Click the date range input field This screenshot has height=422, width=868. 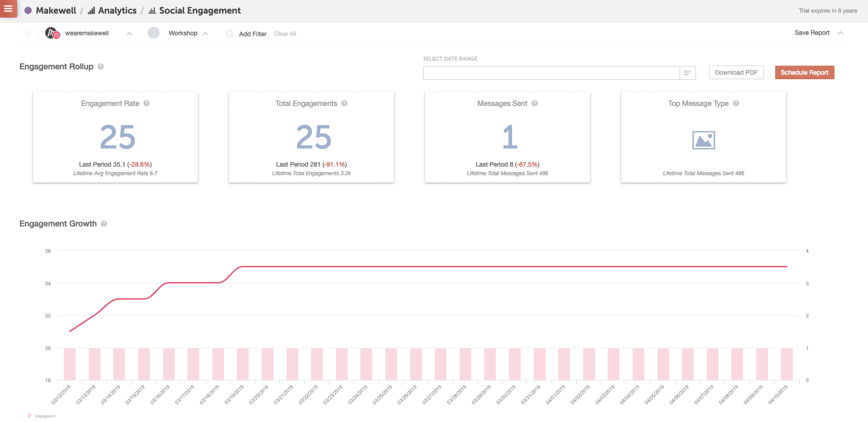tap(551, 73)
